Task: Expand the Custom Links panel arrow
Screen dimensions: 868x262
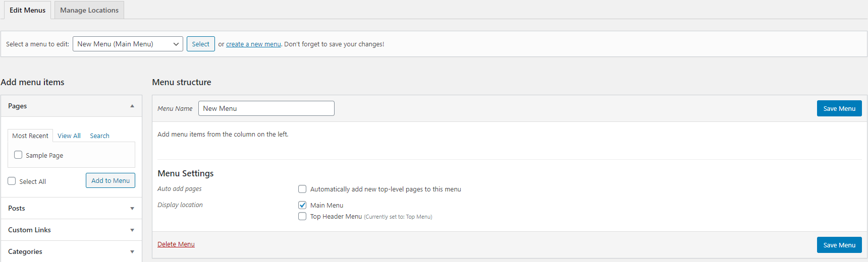Action: 132,230
